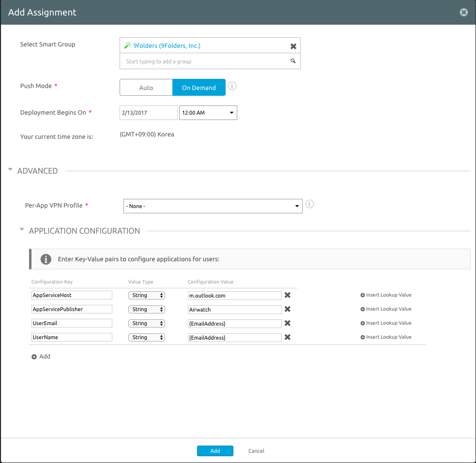Delete the UserName configuration row
476x463 pixels.
(287, 337)
